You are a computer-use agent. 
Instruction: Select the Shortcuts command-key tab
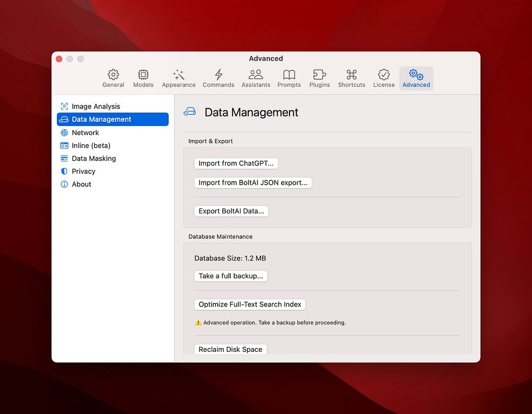pyautogui.click(x=352, y=78)
